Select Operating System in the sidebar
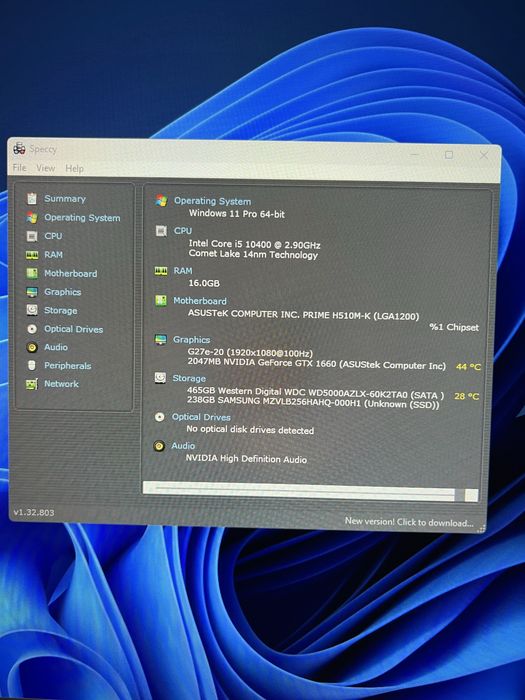Viewport: 525px width, 700px height. click(x=82, y=218)
